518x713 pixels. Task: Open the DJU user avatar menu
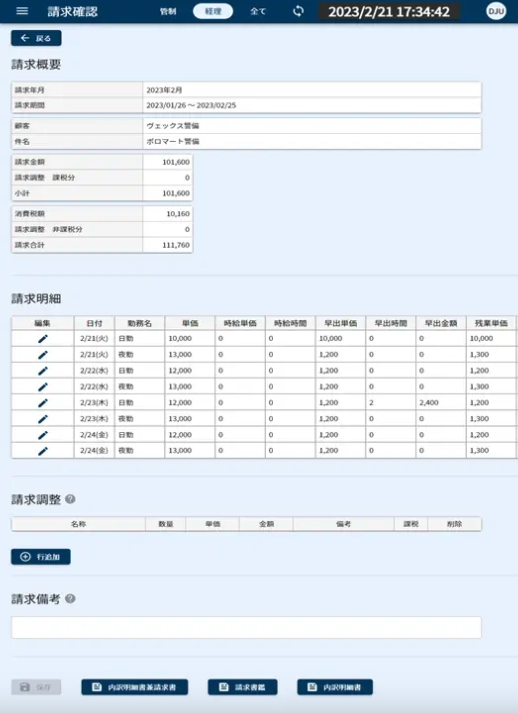point(496,11)
